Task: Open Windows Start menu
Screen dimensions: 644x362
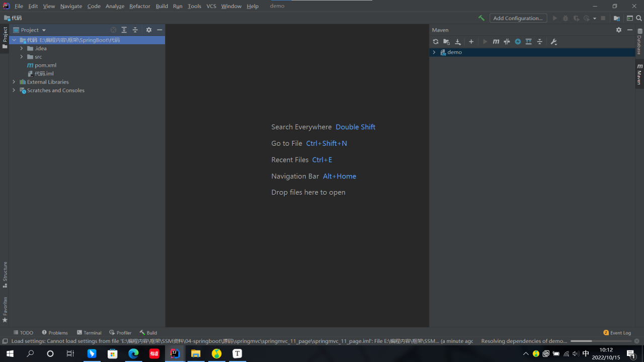Action: (x=10, y=353)
